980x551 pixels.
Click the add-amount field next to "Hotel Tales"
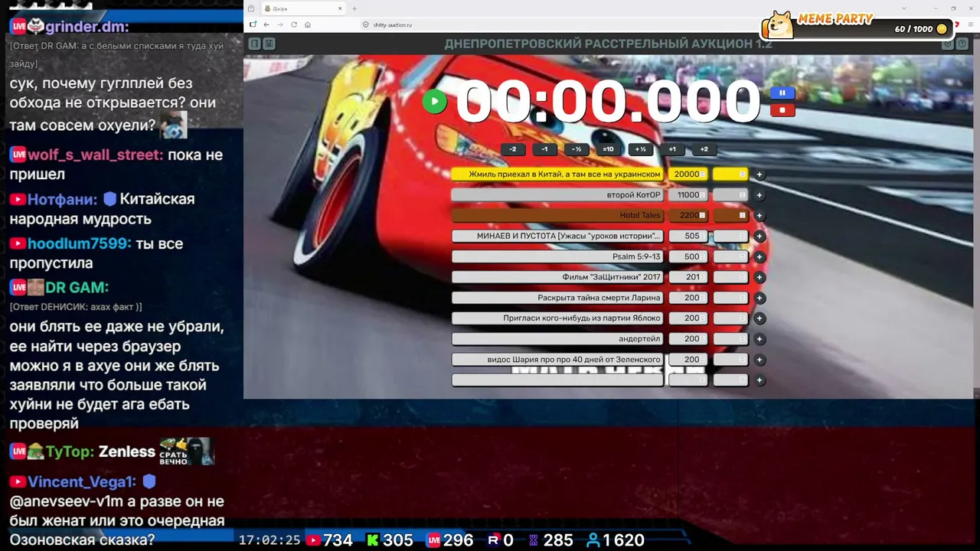[x=730, y=216]
